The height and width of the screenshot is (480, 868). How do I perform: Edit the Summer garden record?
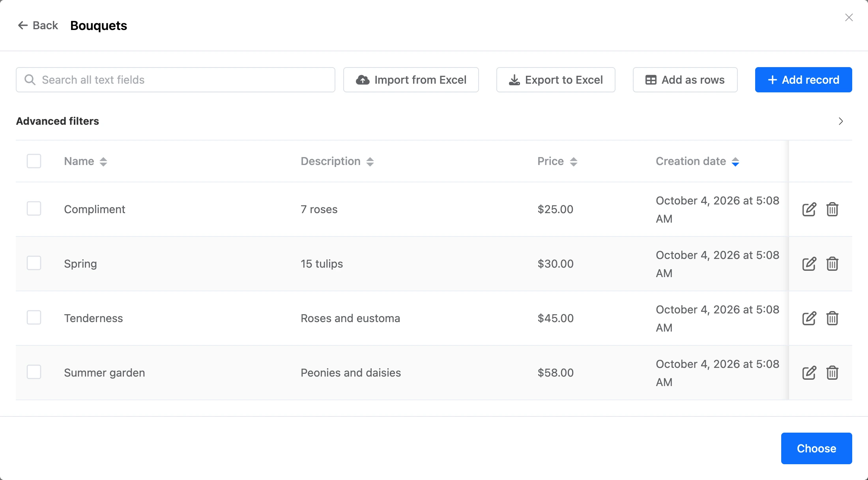point(809,373)
